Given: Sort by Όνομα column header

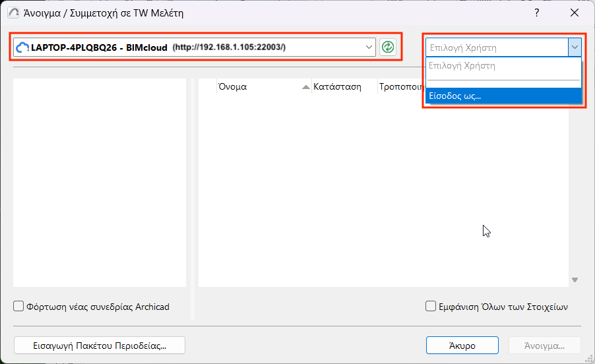Looking at the screenshot, I should pos(257,87).
